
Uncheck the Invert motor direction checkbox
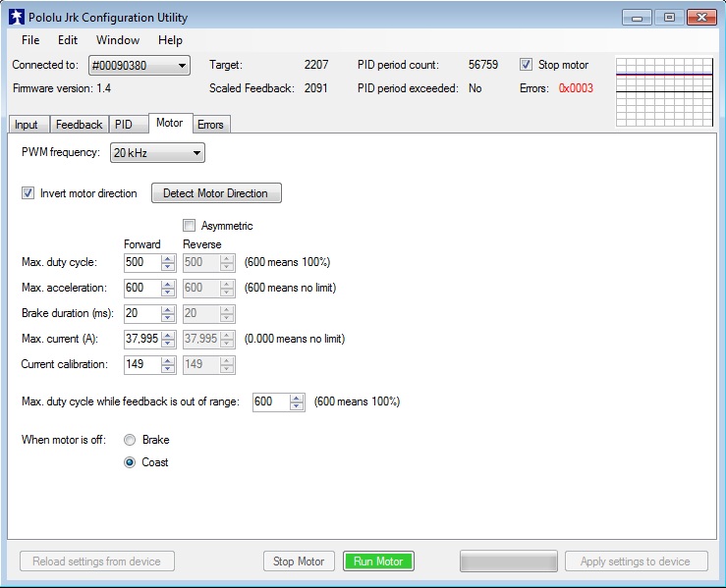[x=28, y=193]
